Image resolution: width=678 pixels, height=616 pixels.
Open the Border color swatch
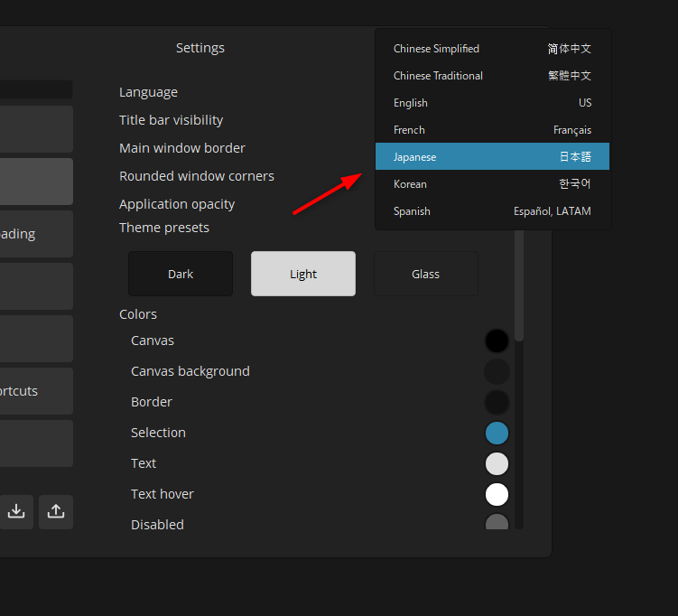click(x=497, y=402)
